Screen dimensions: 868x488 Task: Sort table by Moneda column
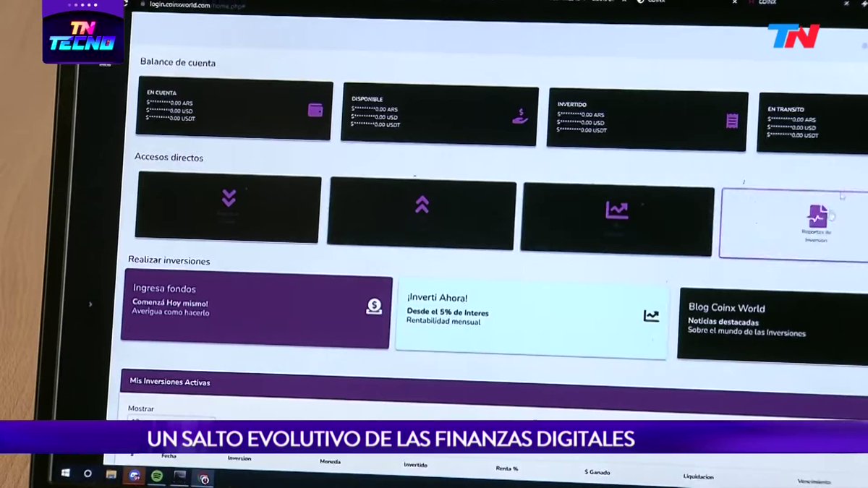(330, 461)
